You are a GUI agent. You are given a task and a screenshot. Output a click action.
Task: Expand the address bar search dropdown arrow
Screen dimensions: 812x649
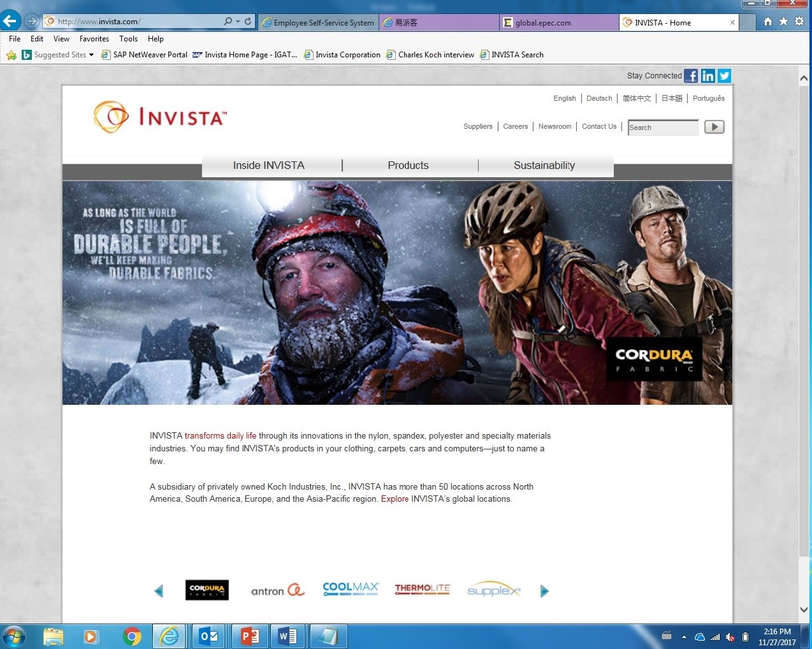pyautogui.click(x=238, y=22)
